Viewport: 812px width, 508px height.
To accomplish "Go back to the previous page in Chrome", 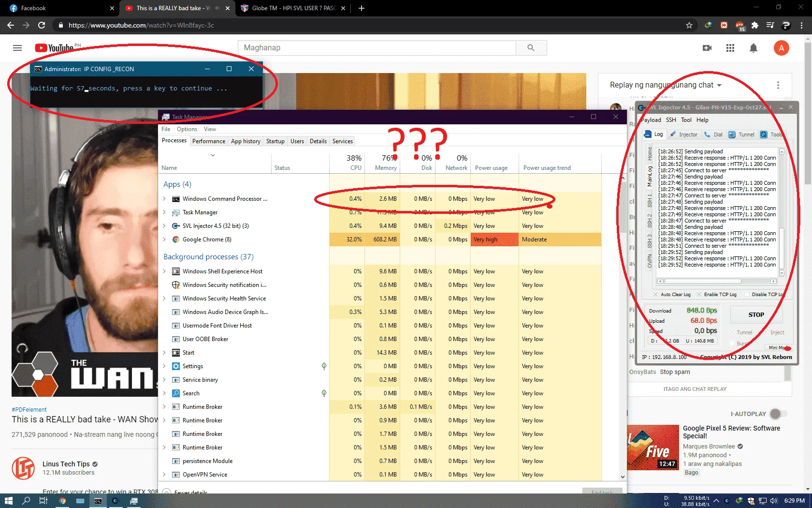I will (x=11, y=25).
